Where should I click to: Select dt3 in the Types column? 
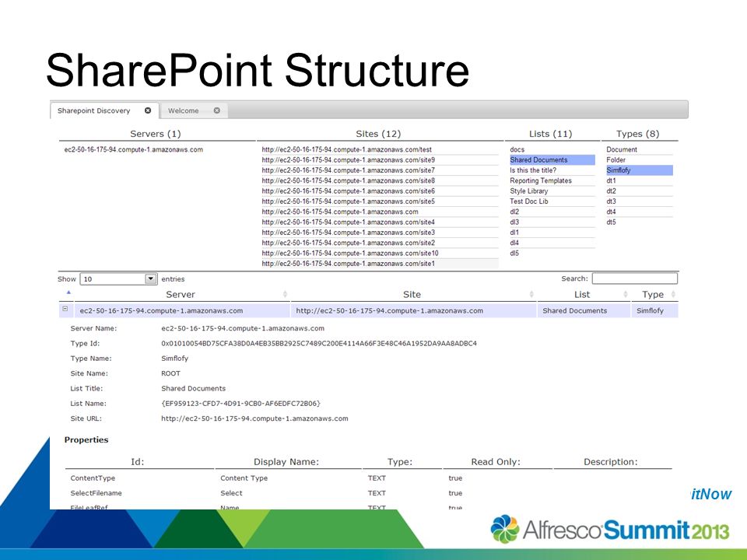[x=612, y=201]
